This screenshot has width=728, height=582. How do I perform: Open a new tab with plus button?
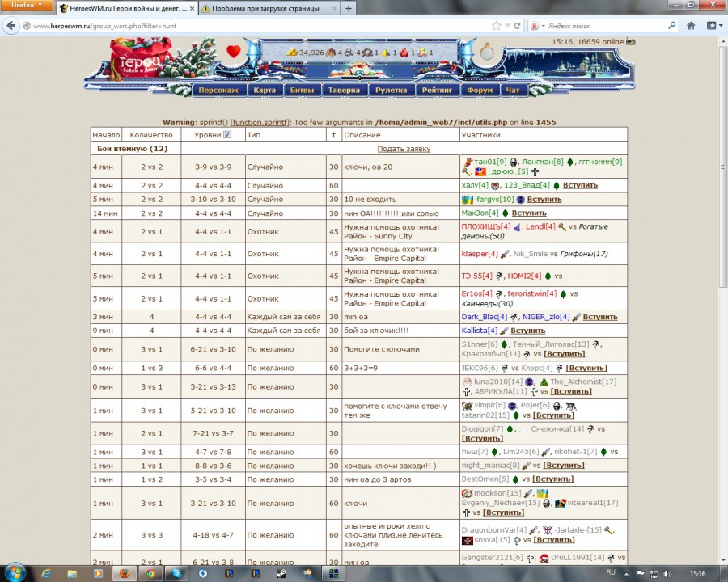349,8
